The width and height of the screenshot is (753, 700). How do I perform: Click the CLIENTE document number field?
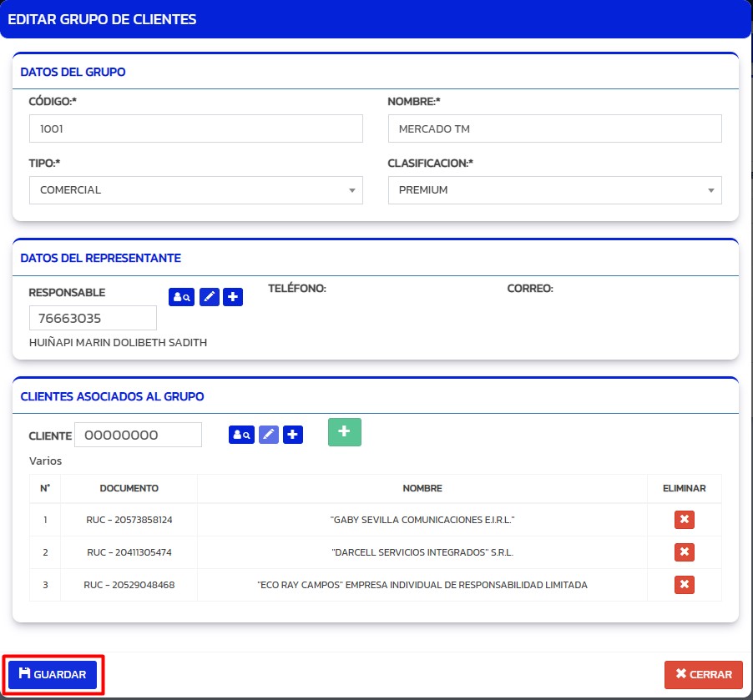click(138, 435)
